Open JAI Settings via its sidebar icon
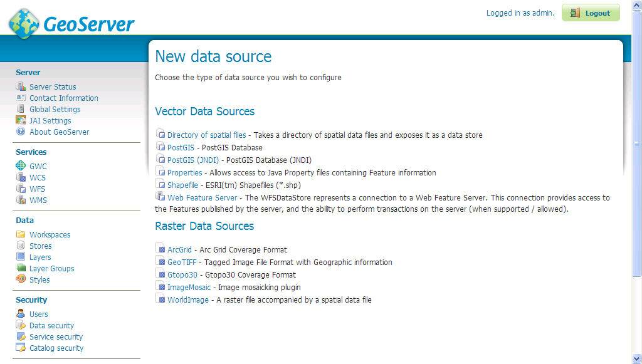 tap(21, 120)
